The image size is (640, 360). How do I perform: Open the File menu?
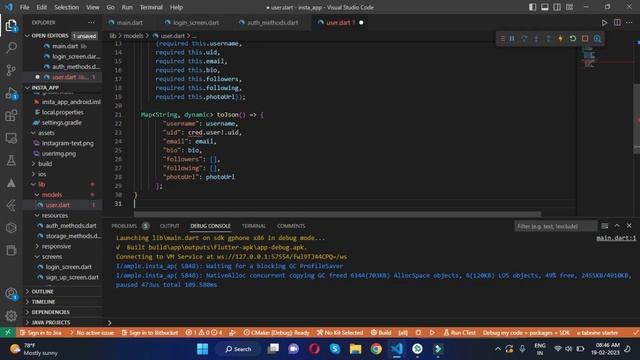point(24,7)
